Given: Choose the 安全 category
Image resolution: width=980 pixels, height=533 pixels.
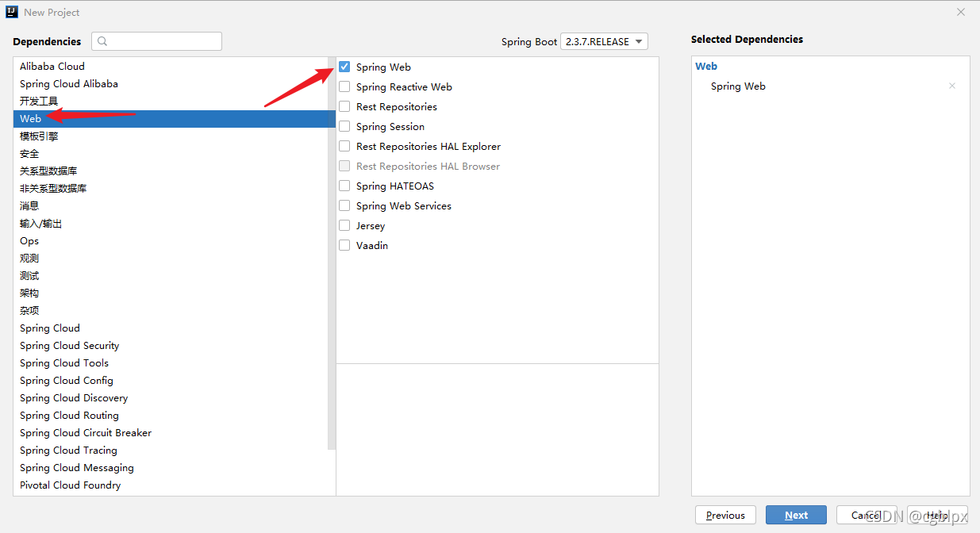Looking at the screenshot, I should click(x=171, y=154).
